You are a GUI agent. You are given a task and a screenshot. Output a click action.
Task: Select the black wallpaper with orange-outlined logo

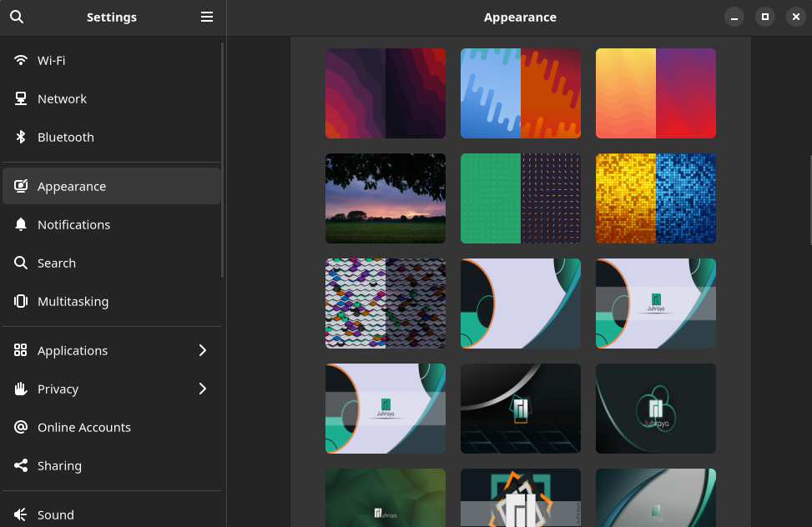521,409
